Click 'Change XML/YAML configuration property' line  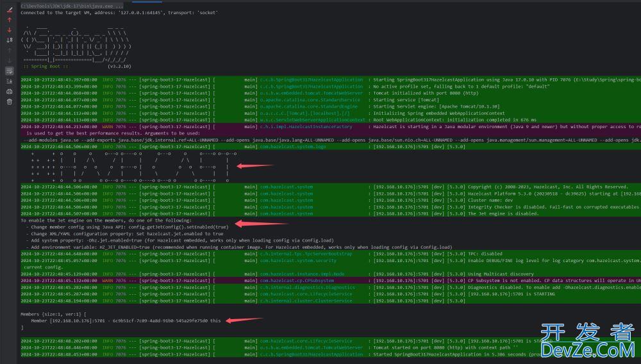(x=125, y=234)
